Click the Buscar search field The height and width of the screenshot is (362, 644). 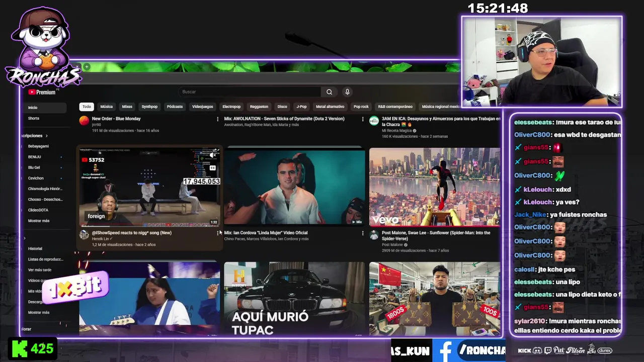pyautogui.click(x=250, y=92)
